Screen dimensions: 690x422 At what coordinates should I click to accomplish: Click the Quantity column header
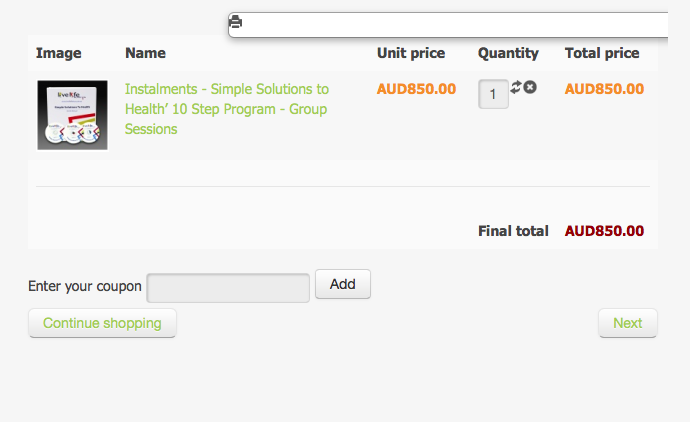click(508, 53)
